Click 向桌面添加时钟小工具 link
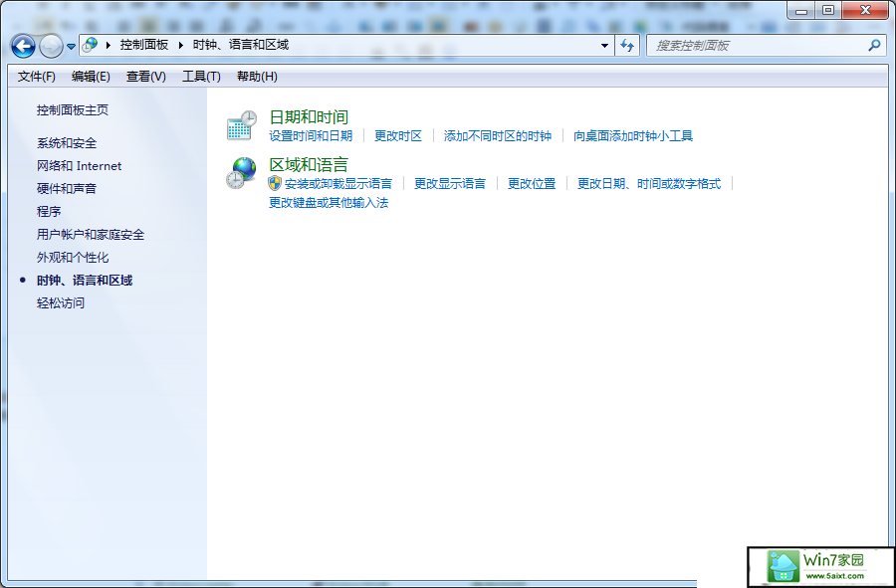 point(633,136)
